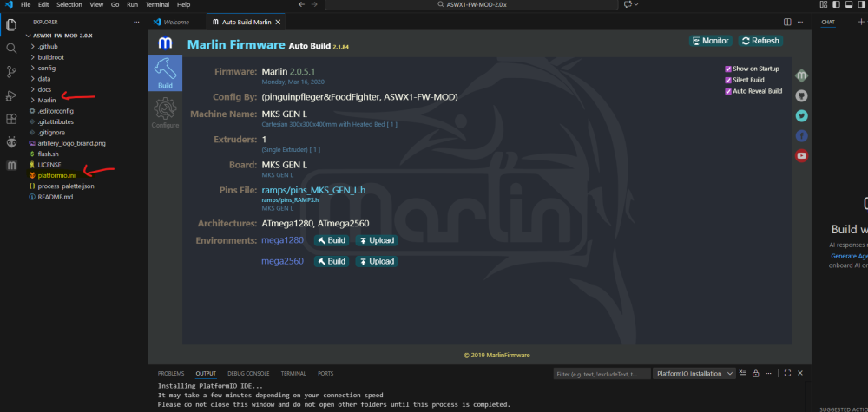Open the Explorer view in activity bar
This screenshot has height=412, width=868.
pyautogui.click(x=11, y=25)
